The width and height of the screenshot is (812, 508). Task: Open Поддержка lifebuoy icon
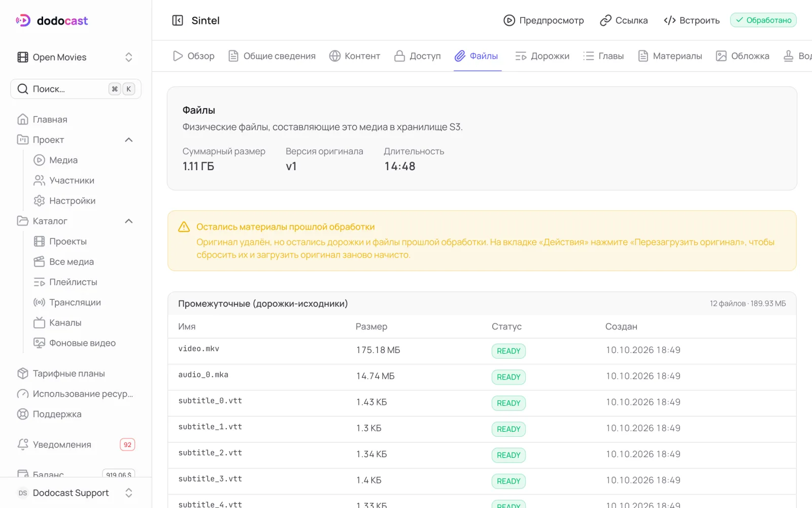click(x=23, y=414)
